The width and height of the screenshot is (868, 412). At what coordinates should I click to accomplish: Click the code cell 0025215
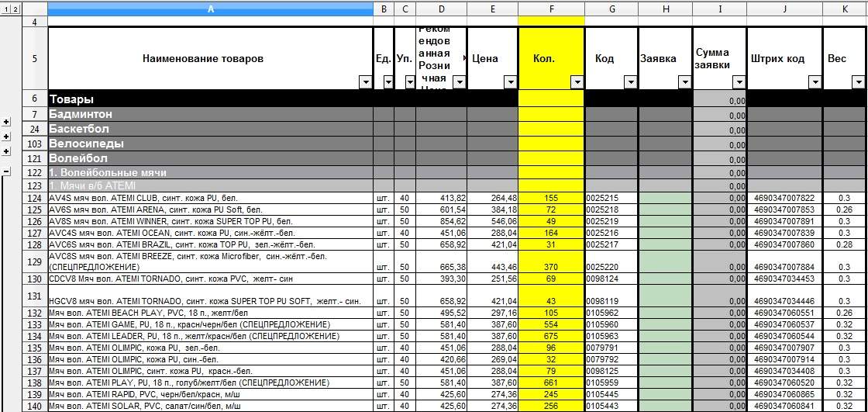(611, 198)
